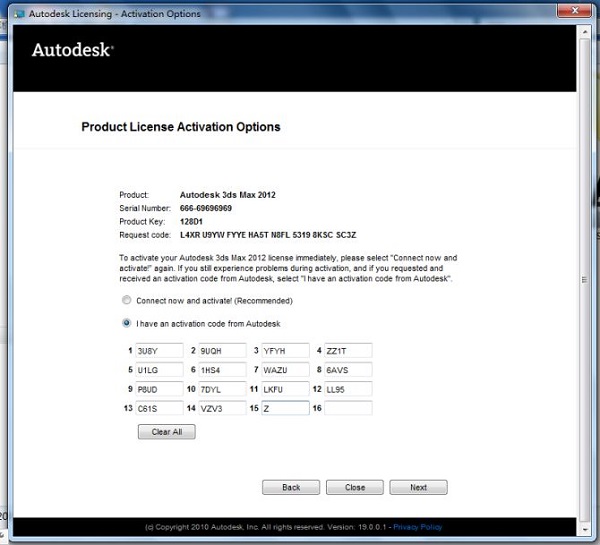The image size is (600, 545).
Task: Click the empty activation code field 16
Action: [347, 408]
